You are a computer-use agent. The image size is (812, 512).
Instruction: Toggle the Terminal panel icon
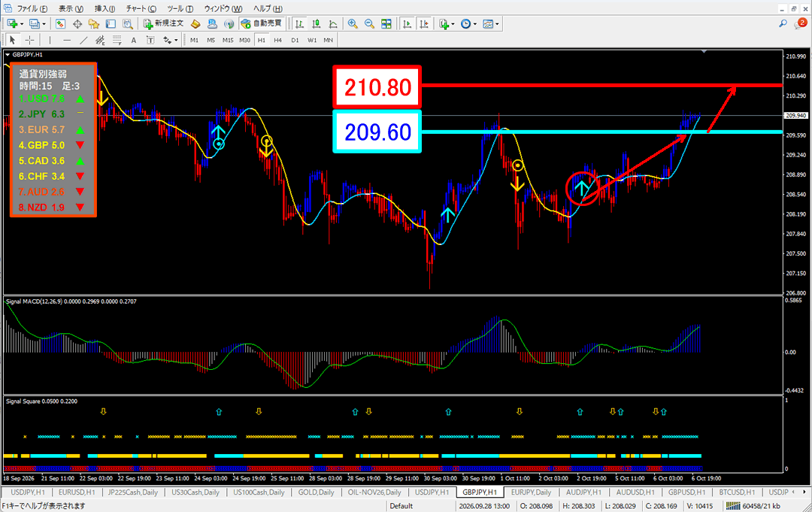pyautogui.click(x=111, y=24)
